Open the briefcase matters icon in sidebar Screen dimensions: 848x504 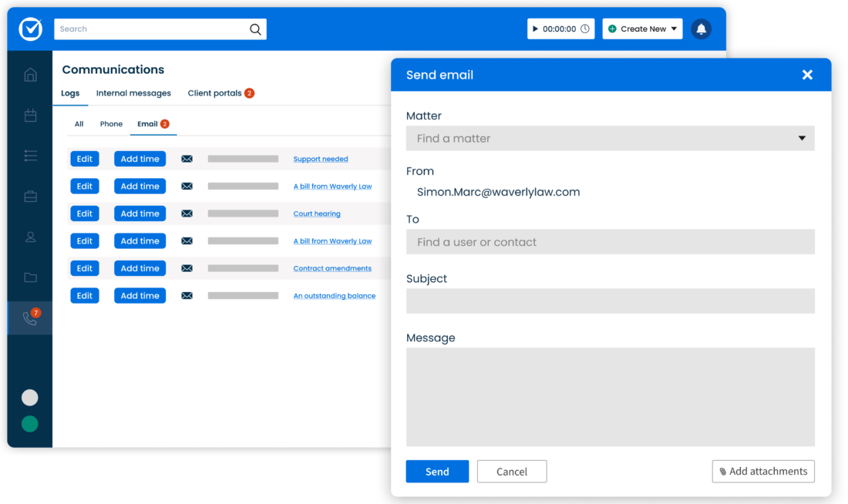[x=30, y=197]
